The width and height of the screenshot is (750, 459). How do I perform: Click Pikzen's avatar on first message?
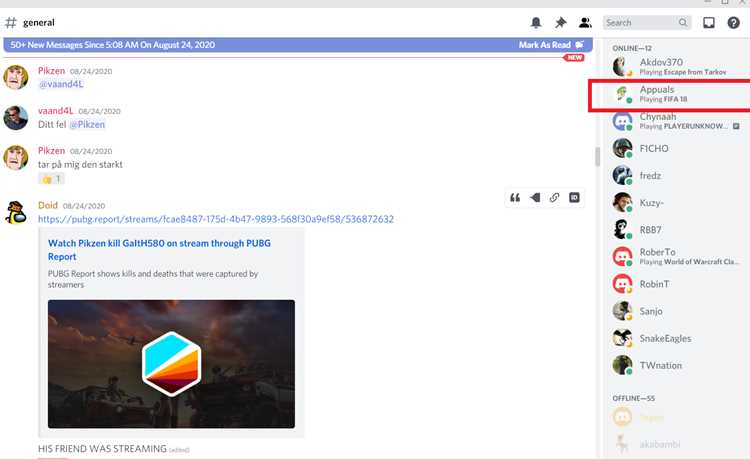point(16,77)
